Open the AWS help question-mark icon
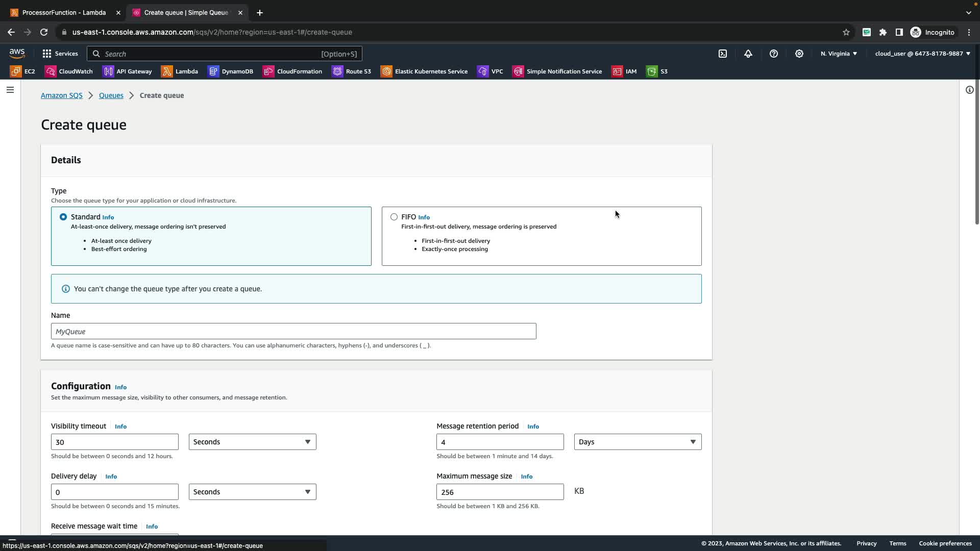This screenshot has height=551, width=980. coord(774,54)
